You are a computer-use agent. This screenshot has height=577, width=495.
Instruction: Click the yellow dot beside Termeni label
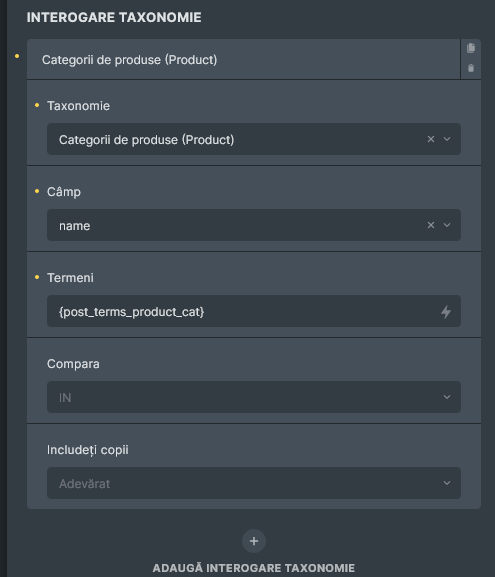(37, 277)
